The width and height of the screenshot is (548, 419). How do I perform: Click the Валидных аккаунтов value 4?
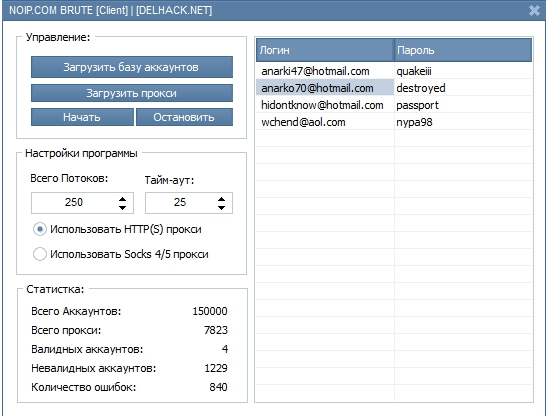point(225,349)
